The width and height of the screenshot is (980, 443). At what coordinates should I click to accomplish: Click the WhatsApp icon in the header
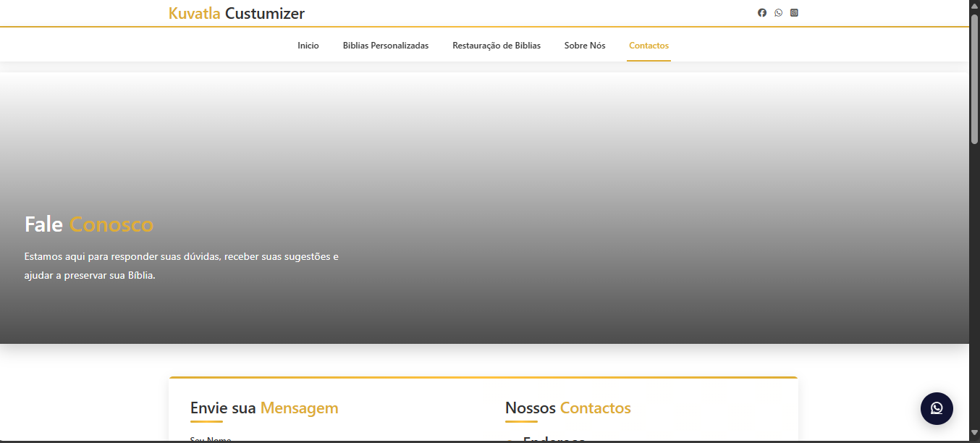tap(778, 13)
